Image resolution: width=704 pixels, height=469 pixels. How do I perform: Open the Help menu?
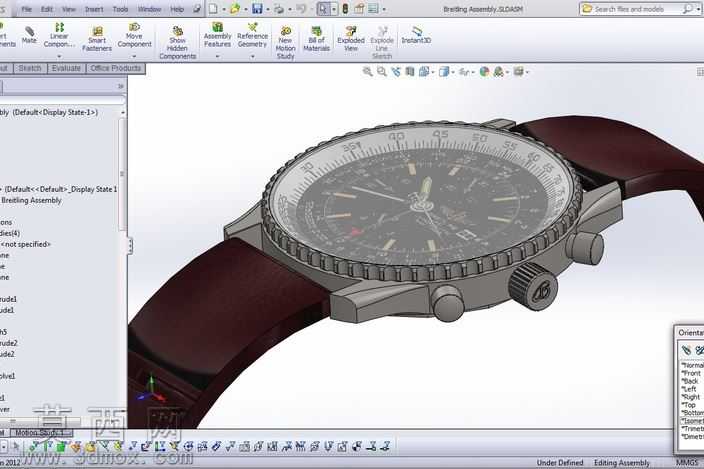coord(177,9)
